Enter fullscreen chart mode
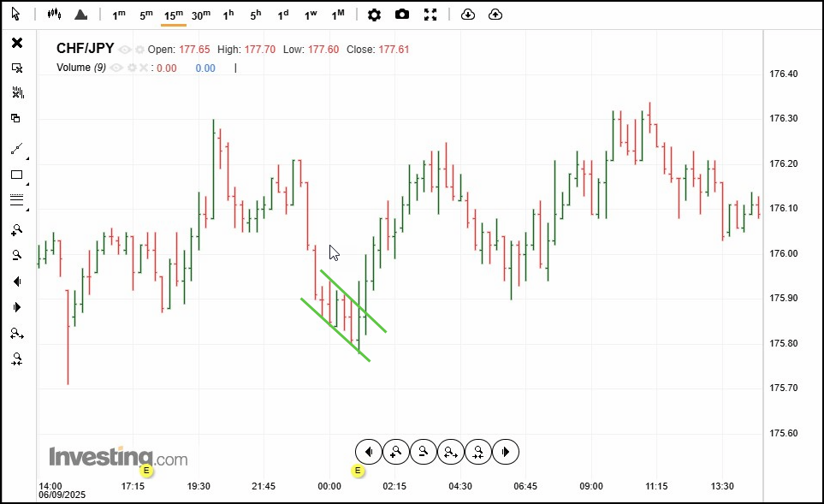This screenshot has height=504, width=824. 430,15
